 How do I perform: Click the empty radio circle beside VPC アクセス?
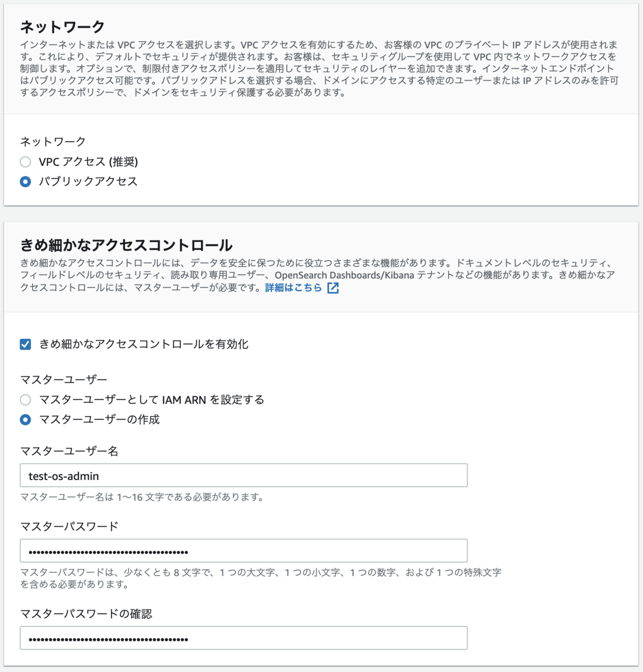(25, 162)
